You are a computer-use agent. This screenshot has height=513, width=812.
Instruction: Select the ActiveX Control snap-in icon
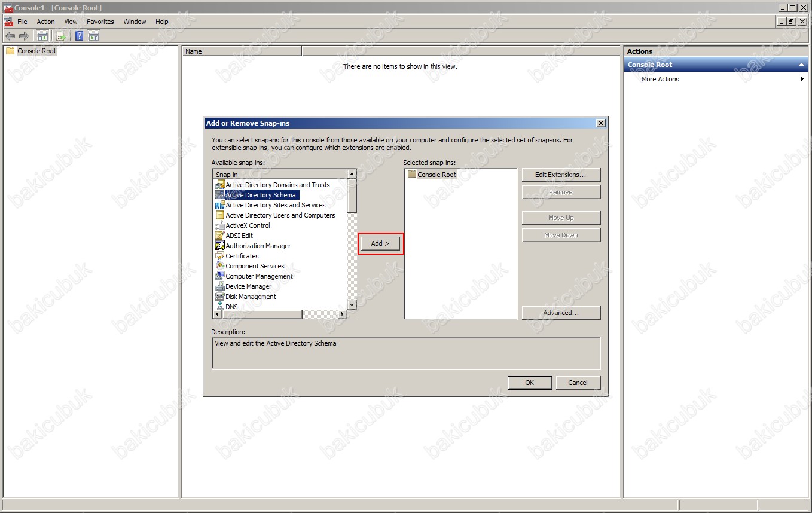(220, 225)
